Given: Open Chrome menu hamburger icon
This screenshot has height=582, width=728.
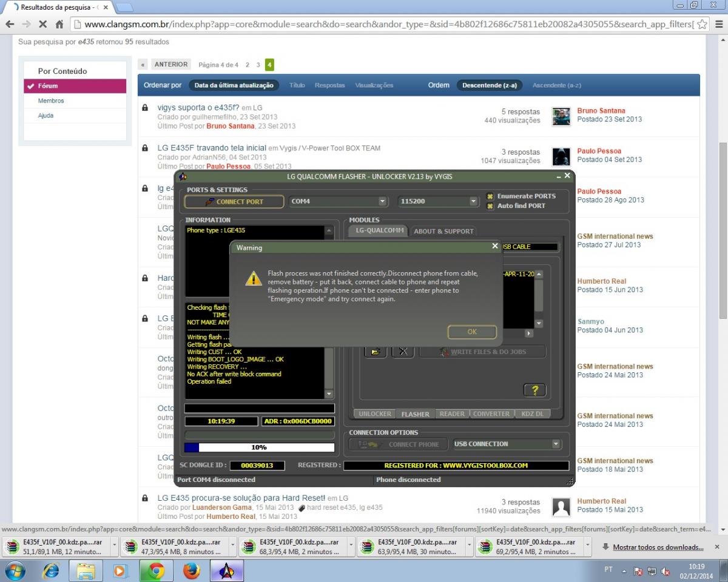Looking at the screenshot, I should coord(719,24).
